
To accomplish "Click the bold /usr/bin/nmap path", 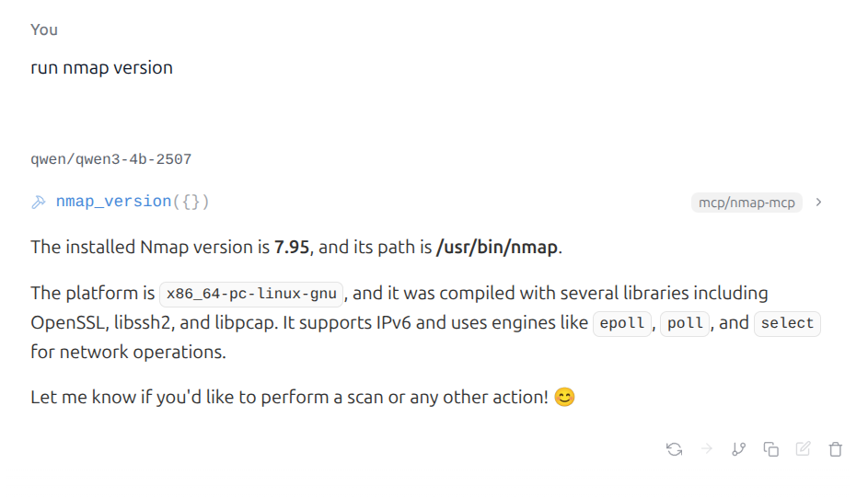I will point(497,247).
